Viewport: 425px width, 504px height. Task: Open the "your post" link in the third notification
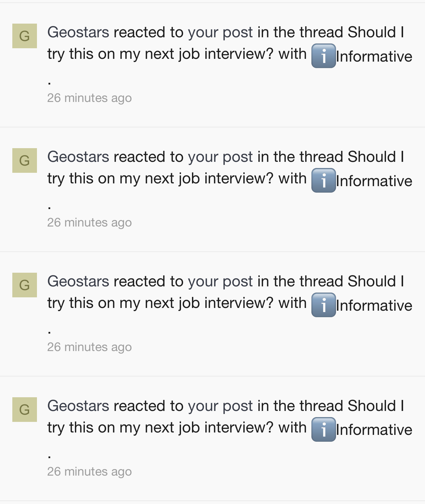point(220,282)
